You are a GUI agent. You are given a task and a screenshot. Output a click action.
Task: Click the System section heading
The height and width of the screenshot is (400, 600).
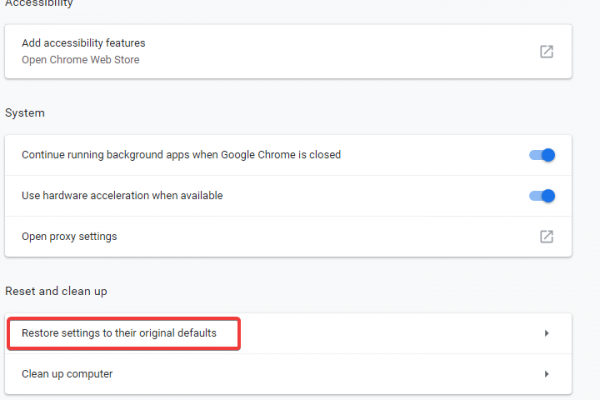(25, 113)
